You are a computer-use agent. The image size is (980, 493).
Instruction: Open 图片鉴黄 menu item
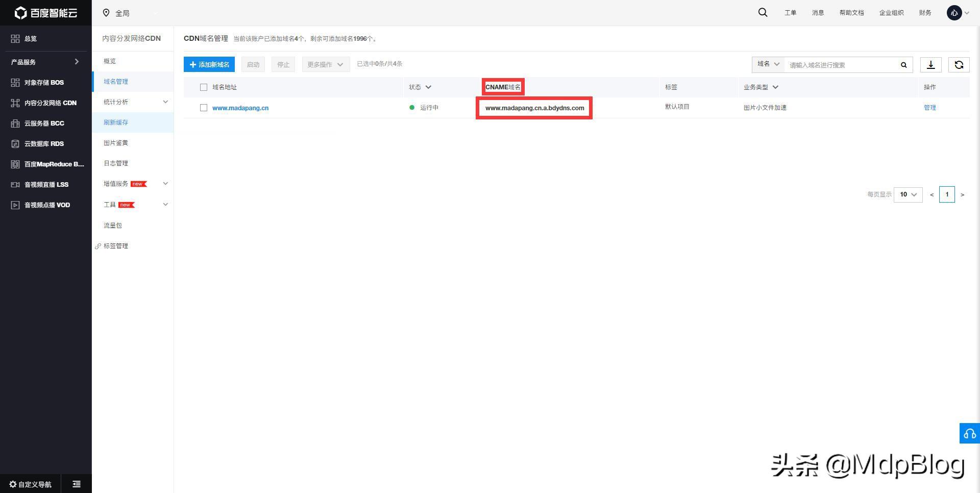(116, 143)
